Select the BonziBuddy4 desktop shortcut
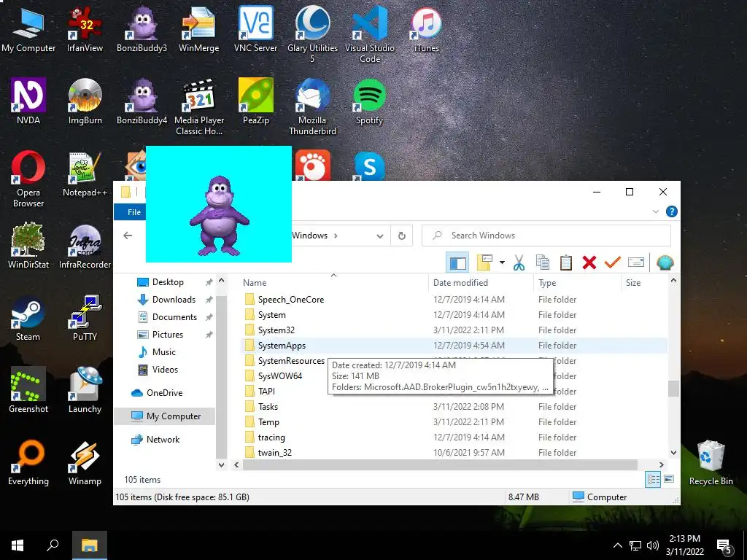The width and height of the screenshot is (747, 560). tap(142, 101)
